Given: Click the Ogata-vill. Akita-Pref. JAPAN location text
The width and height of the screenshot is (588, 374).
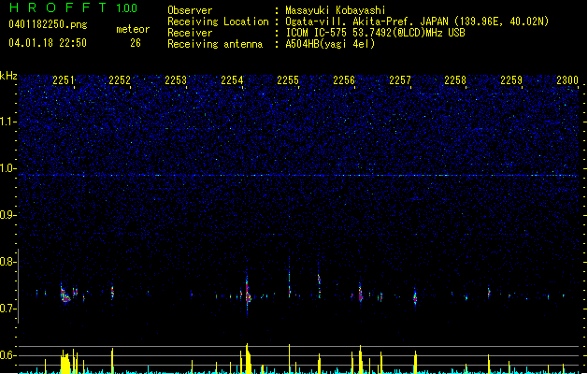Looking at the screenshot, I should (417, 22).
